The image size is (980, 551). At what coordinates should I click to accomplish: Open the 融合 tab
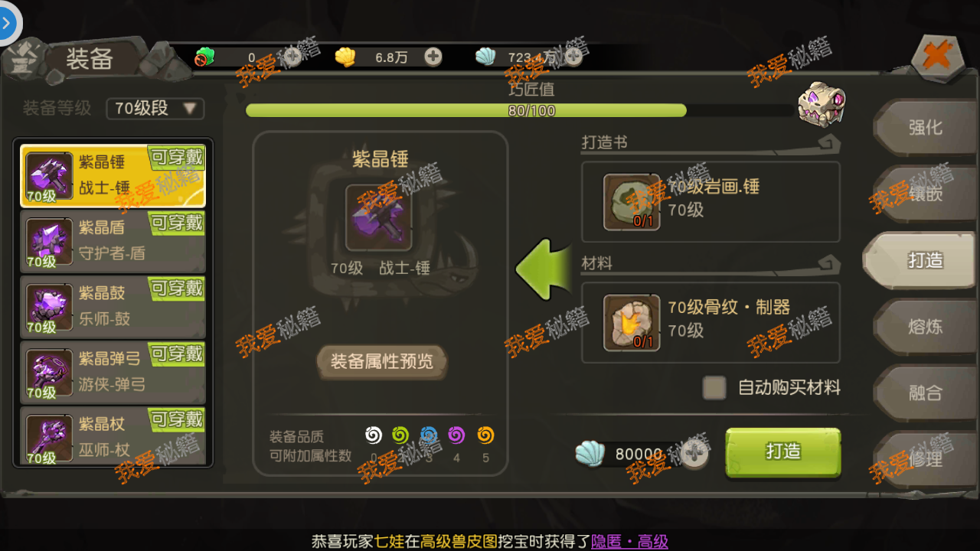click(925, 393)
